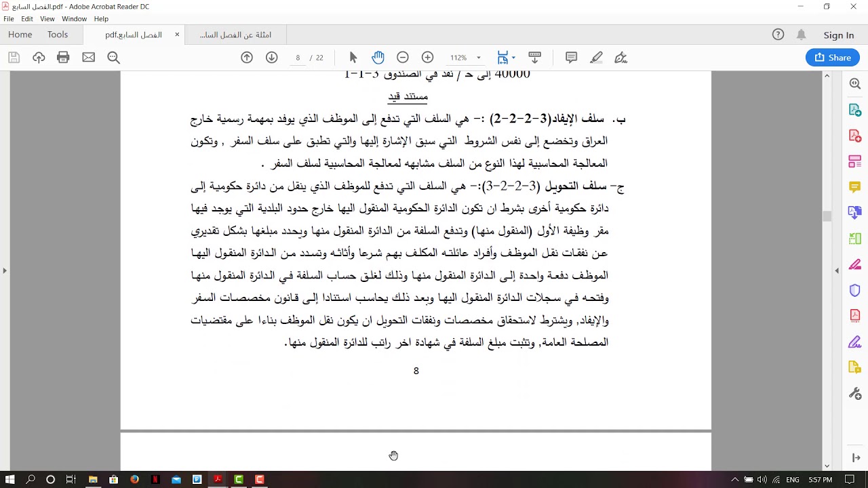Activate the Hand pan tool
The image size is (868, 488).
coord(378,58)
